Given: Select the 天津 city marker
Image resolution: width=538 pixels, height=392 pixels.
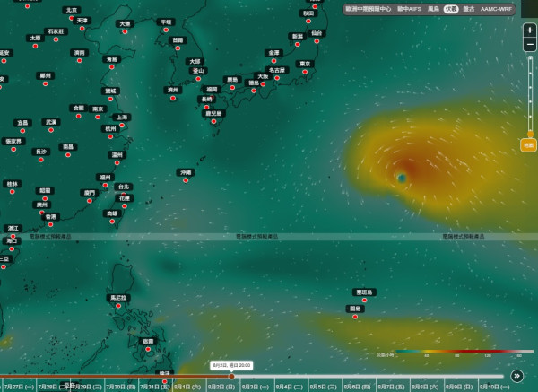Looking at the screenshot, I should tap(82, 29).
